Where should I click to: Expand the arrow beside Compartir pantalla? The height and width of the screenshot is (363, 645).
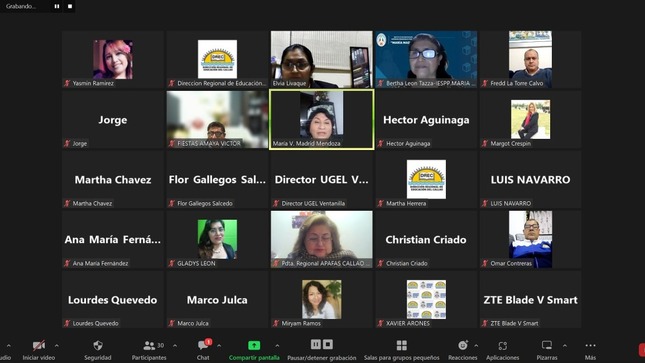tap(277, 346)
